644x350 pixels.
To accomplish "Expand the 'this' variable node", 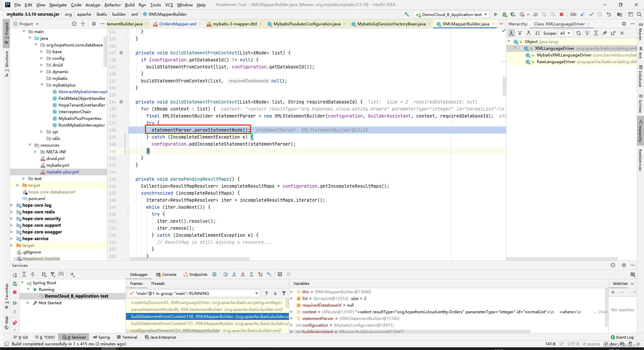I will (x=292, y=292).
